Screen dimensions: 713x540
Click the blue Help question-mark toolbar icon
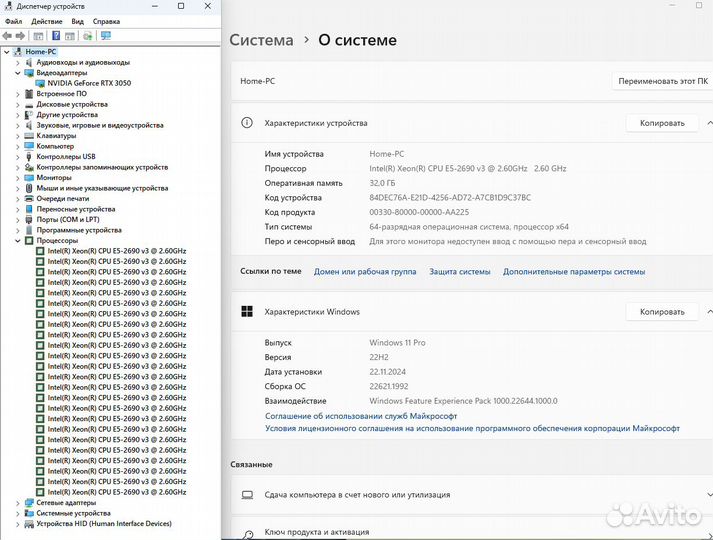56,36
